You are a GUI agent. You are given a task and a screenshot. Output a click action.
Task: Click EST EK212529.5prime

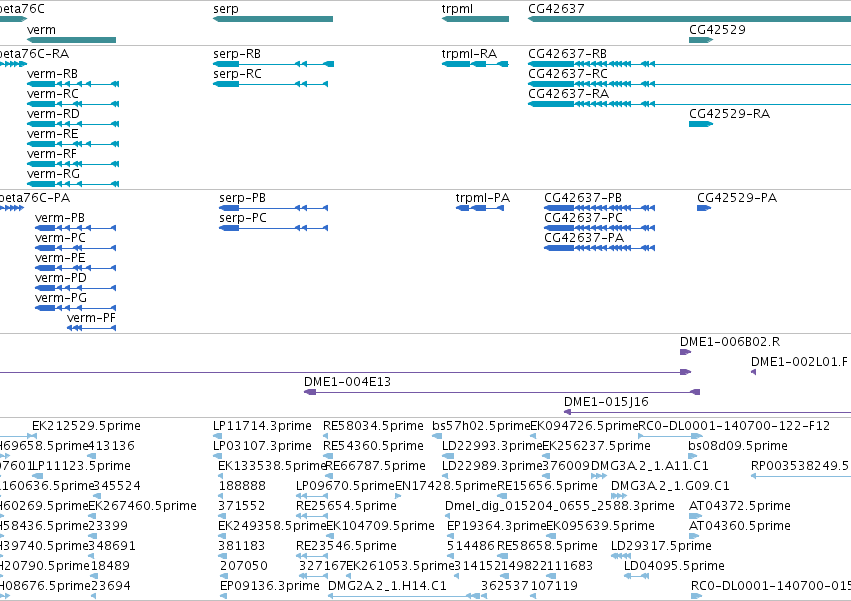(86, 426)
